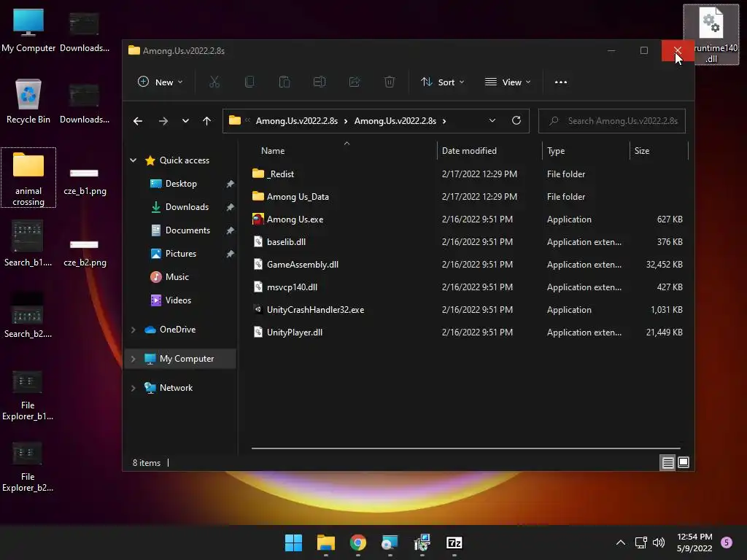Open the network tray icon
Image resolution: width=747 pixels, height=560 pixels.
click(x=640, y=542)
